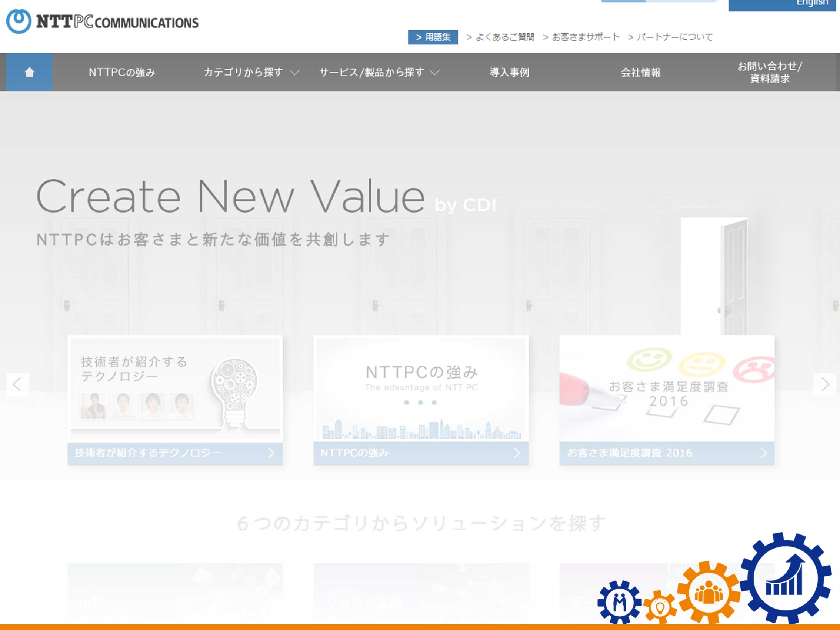Open the NTTPCの強み nav item

[122, 72]
